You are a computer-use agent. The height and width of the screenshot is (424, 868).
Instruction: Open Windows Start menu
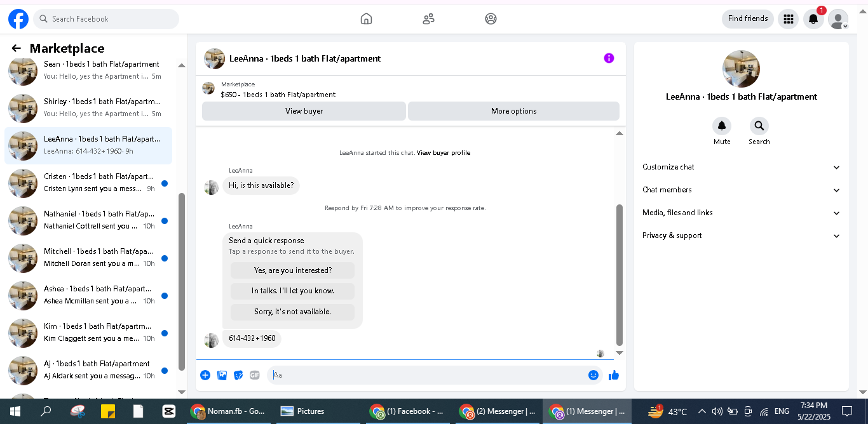click(15, 411)
